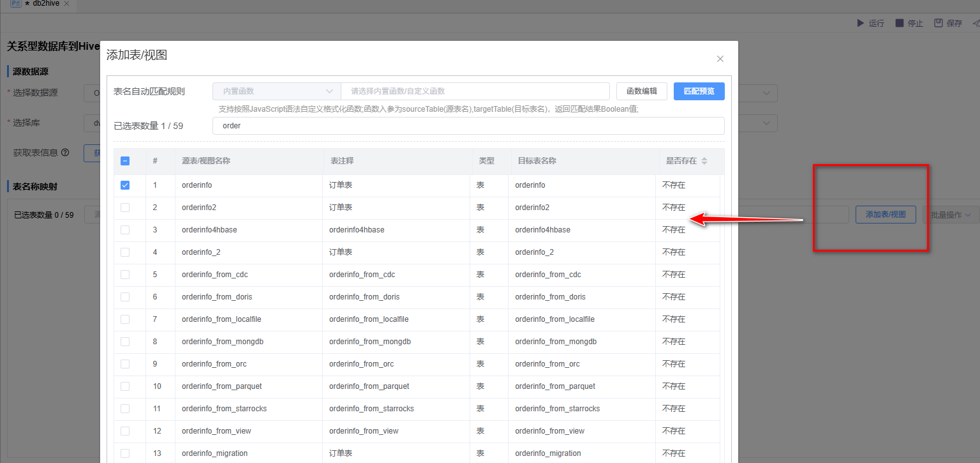Click the 匹配预览 button
This screenshot has height=463, width=980.
[x=699, y=91]
